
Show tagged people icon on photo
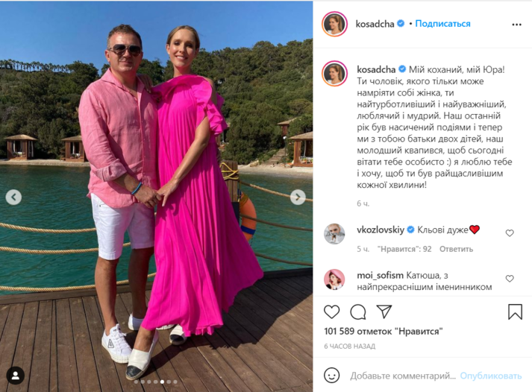[15, 375]
